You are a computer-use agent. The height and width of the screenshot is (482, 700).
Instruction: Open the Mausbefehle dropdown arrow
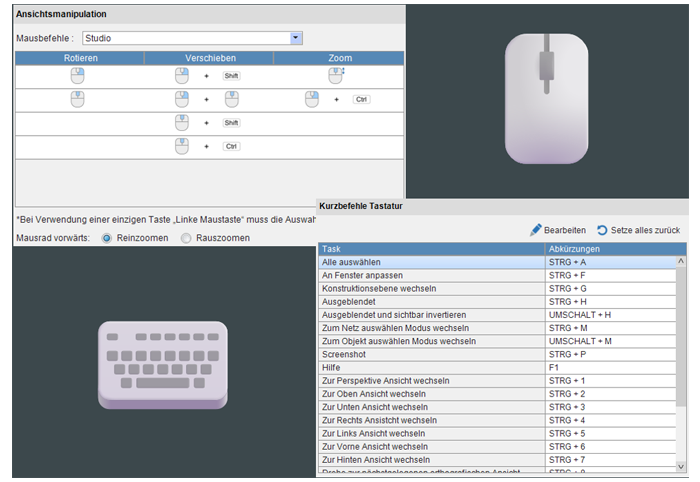(x=296, y=38)
